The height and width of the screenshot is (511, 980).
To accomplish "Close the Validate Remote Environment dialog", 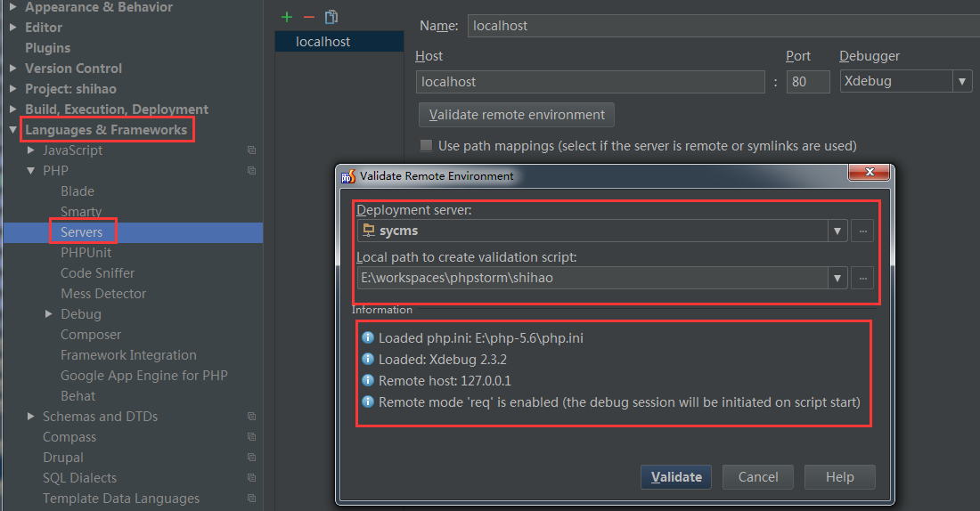I will [869, 172].
